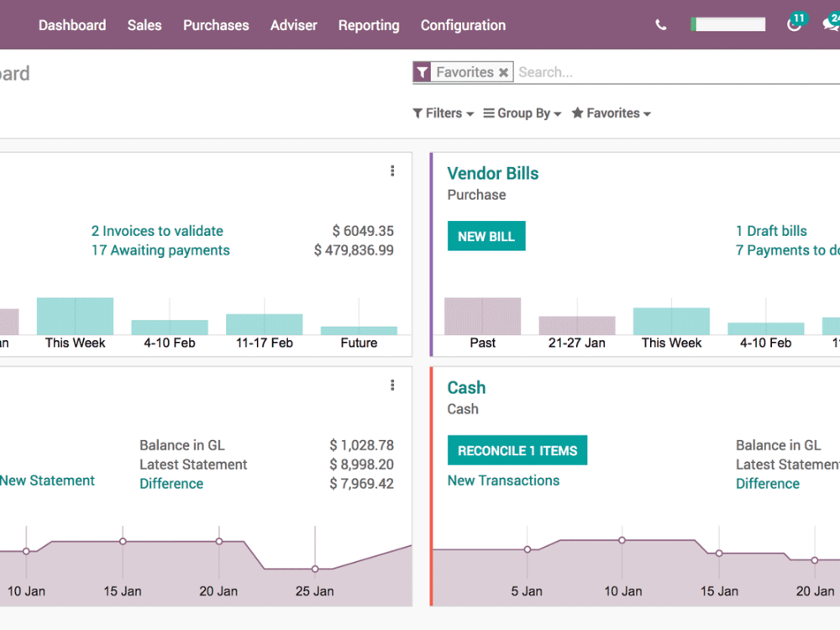Click the 20 Jan data point on the bank graph
This screenshot has height=630, width=840.
click(219, 542)
